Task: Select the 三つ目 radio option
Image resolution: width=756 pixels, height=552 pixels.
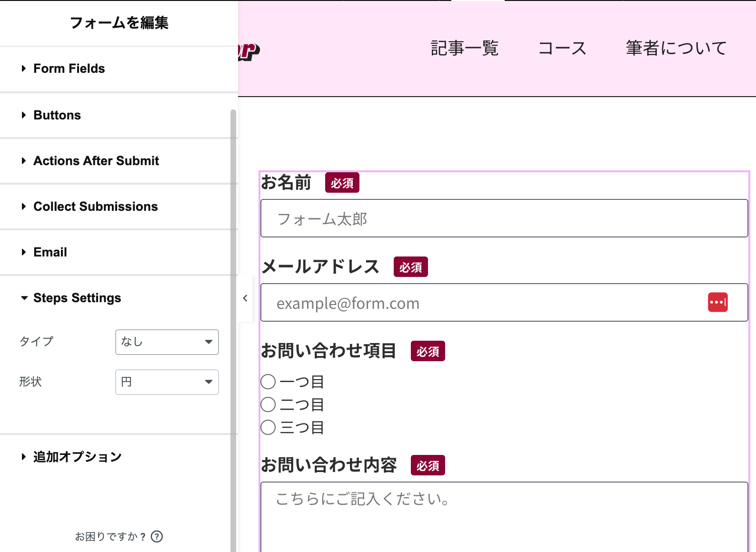Action: 269,427
